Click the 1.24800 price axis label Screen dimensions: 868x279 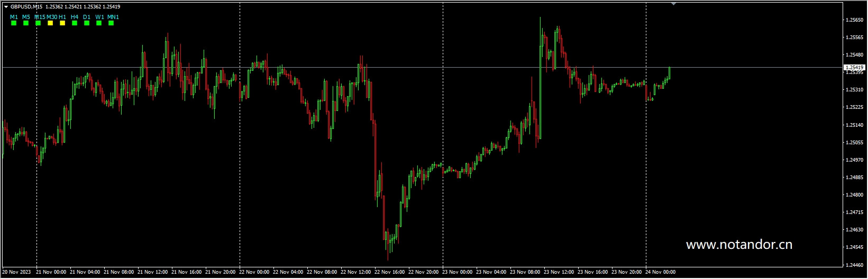855,195
